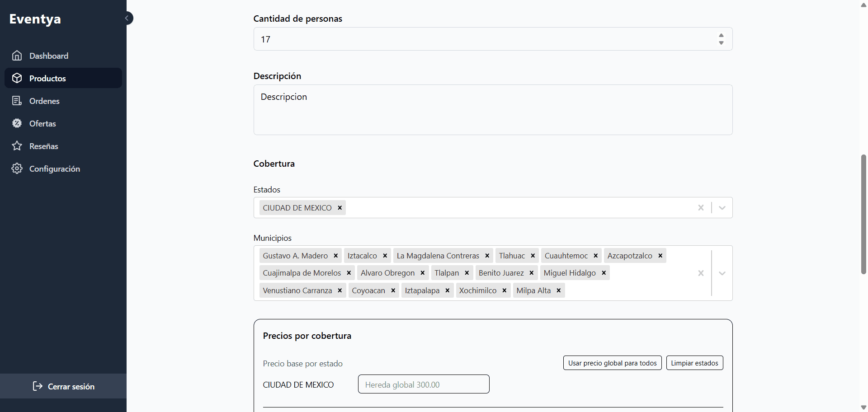
Task: Click the Dashboard home icon
Action: point(17,55)
